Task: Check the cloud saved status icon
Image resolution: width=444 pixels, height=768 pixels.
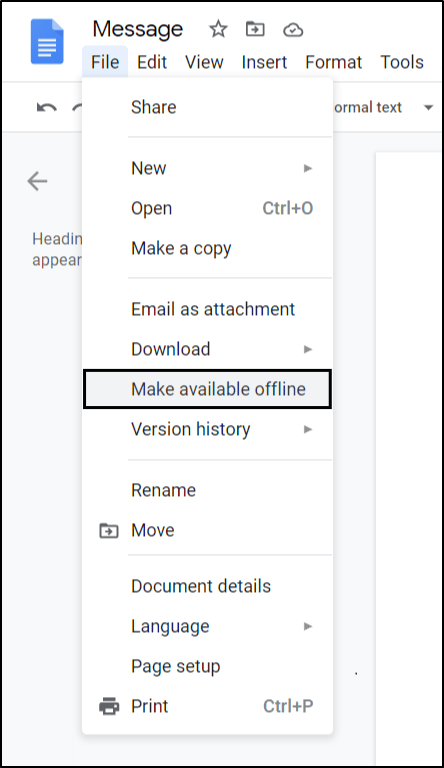Action: [x=293, y=30]
